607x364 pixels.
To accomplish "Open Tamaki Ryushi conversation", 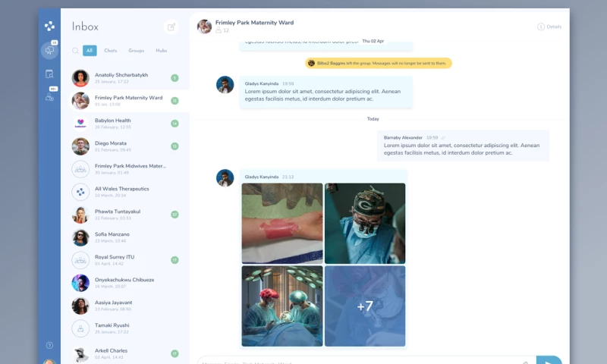I will pos(125,328).
